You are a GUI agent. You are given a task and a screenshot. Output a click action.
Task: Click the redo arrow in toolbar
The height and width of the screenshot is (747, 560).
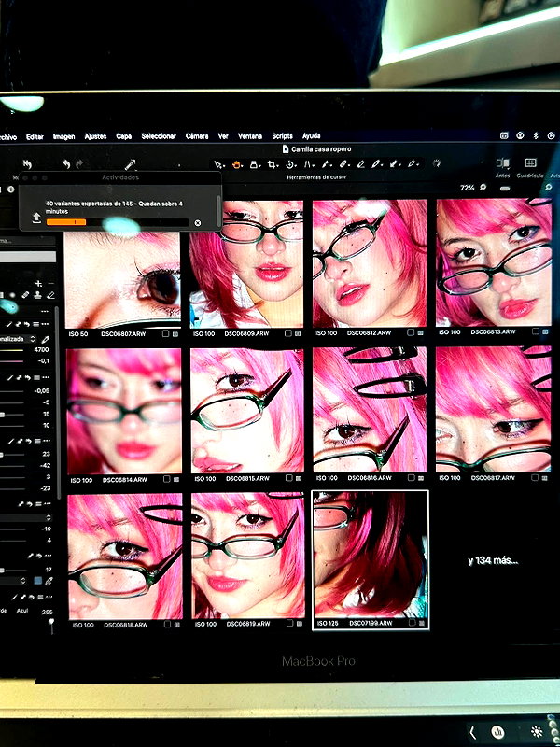coord(79,164)
